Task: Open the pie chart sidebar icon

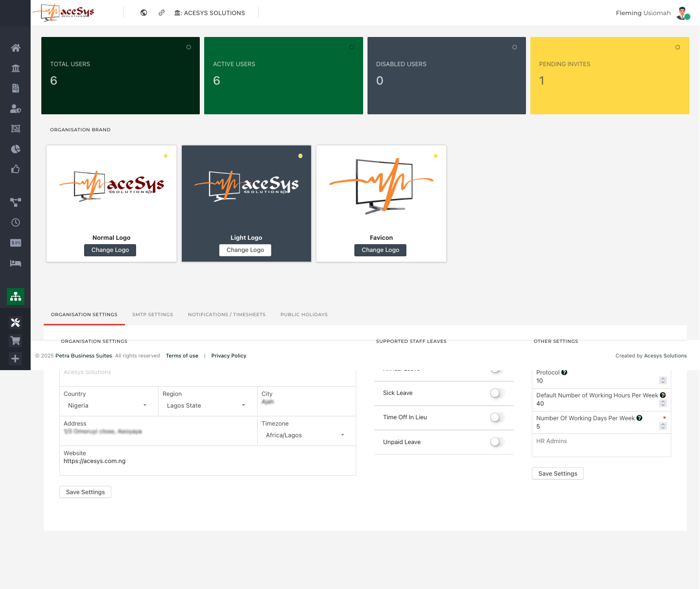Action: [16, 149]
